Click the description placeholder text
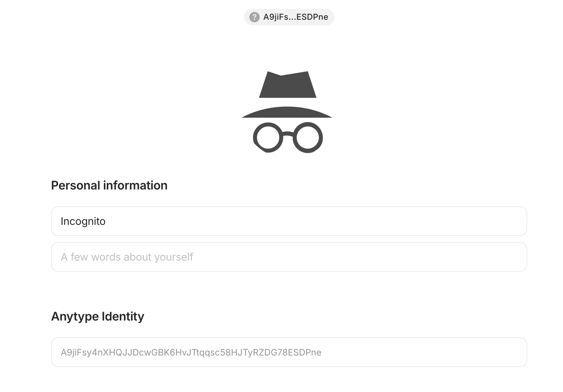Image resolution: width=563 pixels, height=392 pixels. [127, 257]
